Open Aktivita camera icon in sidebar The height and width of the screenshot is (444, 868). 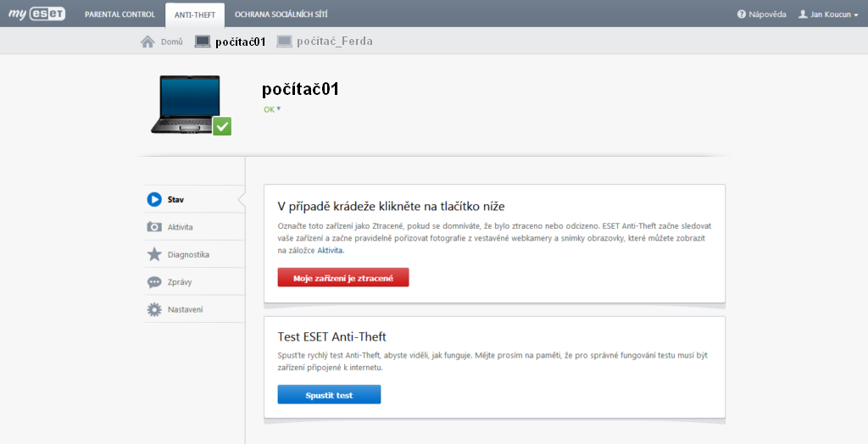(x=154, y=227)
